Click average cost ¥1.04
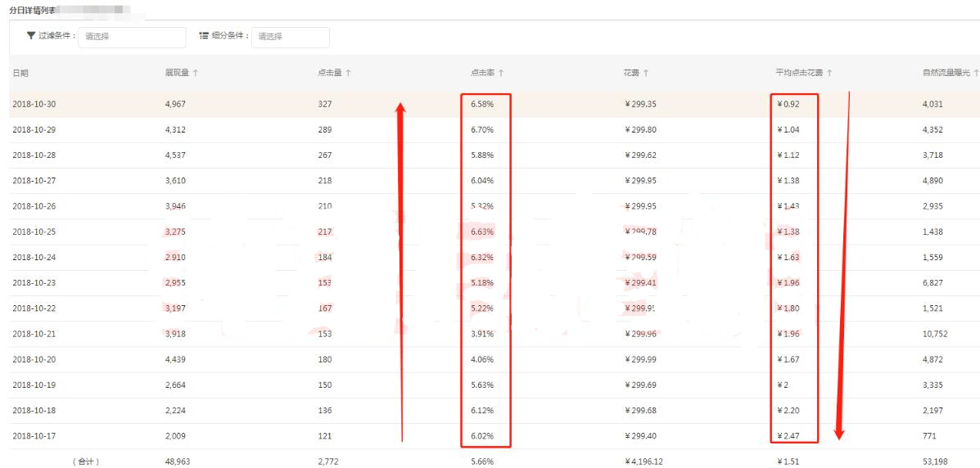 point(788,130)
